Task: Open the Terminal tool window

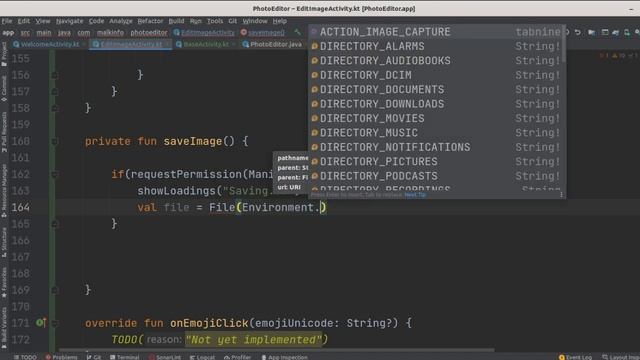Action: click(124, 357)
